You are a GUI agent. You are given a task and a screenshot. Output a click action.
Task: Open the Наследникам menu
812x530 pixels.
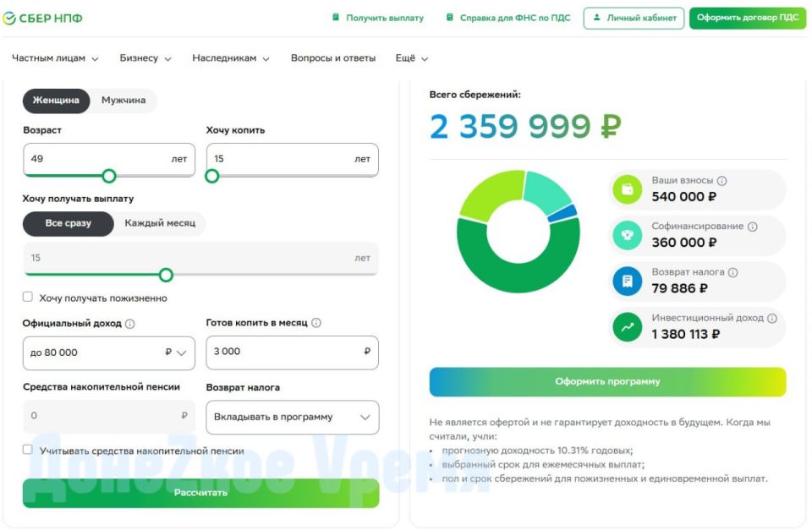coord(230,58)
